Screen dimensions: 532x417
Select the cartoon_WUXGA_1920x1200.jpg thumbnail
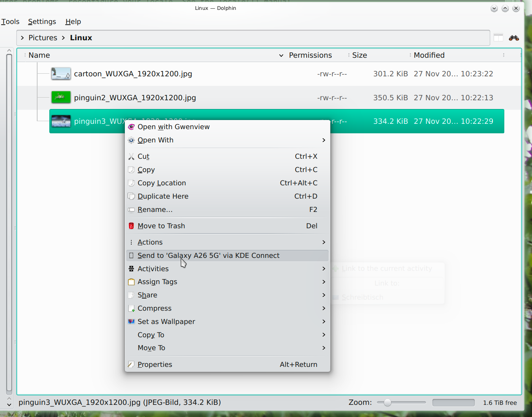click(61, 74)
